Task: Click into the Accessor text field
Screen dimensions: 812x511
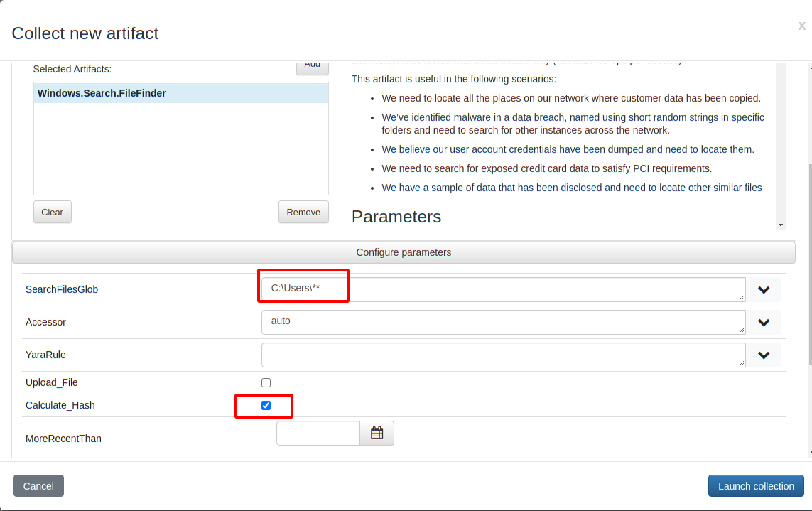Action: pos(503,322)
